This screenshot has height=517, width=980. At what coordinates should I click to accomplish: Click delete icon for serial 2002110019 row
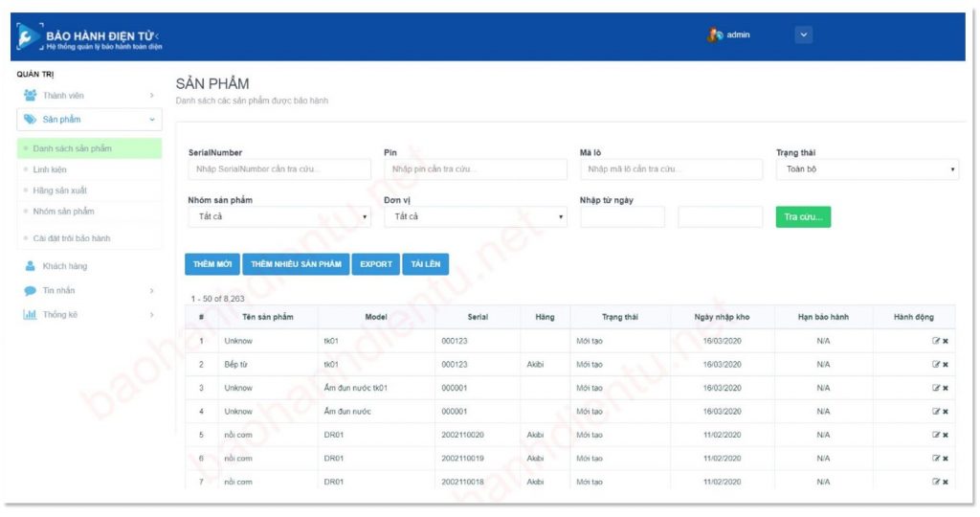click(x=945, y=459)
